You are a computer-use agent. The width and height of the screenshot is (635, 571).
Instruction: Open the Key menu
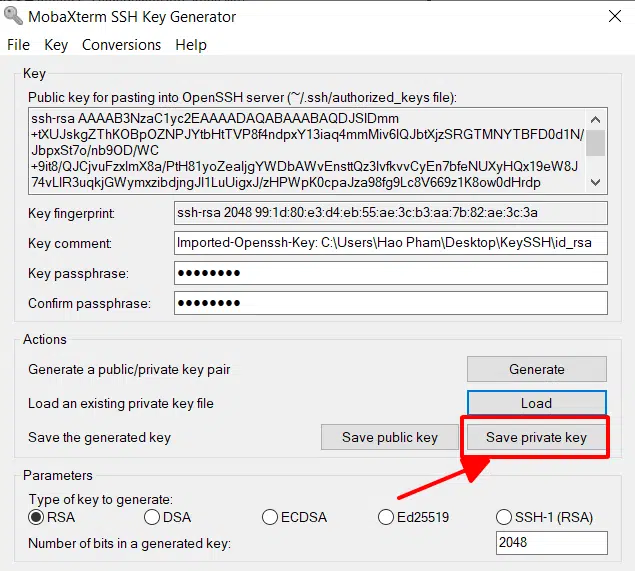56,45
